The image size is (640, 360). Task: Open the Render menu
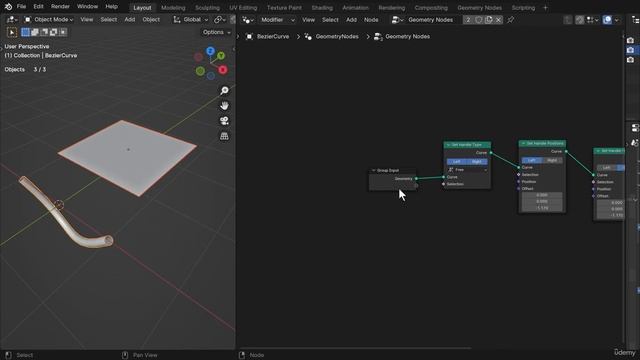coord(60,7)
